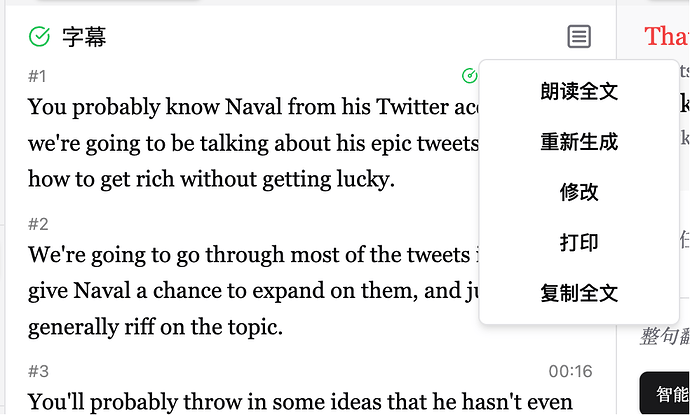Click the 整句翻 label on the right
This screenshot has height=415, width=690.
[664, 339]
